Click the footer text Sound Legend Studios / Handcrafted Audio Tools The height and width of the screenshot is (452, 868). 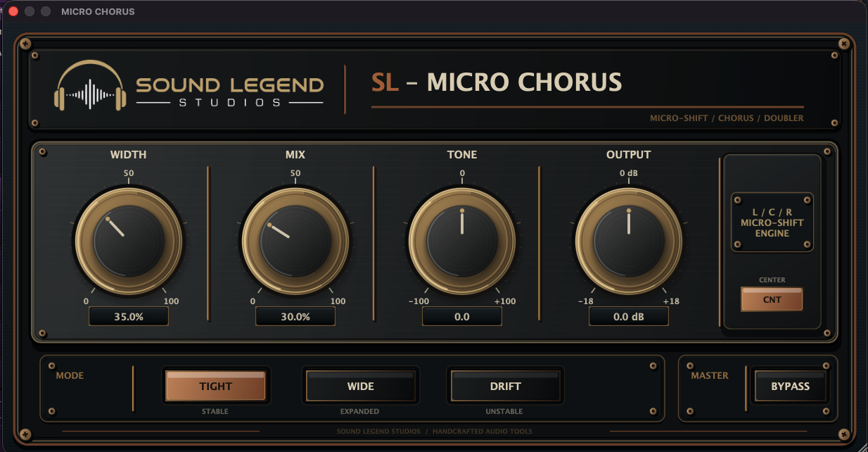tap(434, 432)
